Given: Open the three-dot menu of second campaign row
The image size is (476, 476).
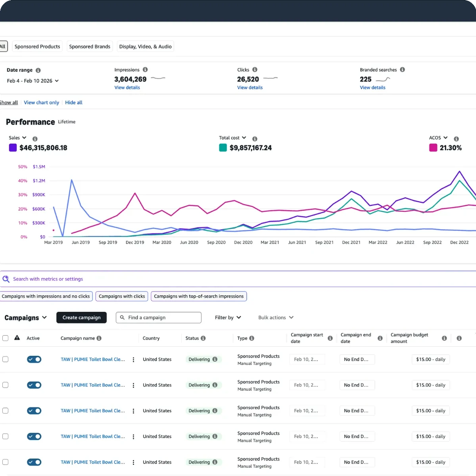Looking at the screenshot, I should click(133, 386).
